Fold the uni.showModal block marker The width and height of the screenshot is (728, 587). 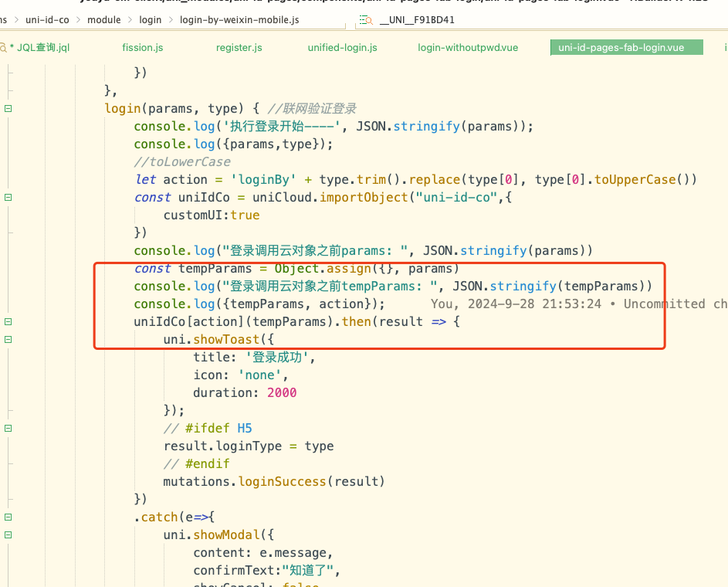click(8, 534)
